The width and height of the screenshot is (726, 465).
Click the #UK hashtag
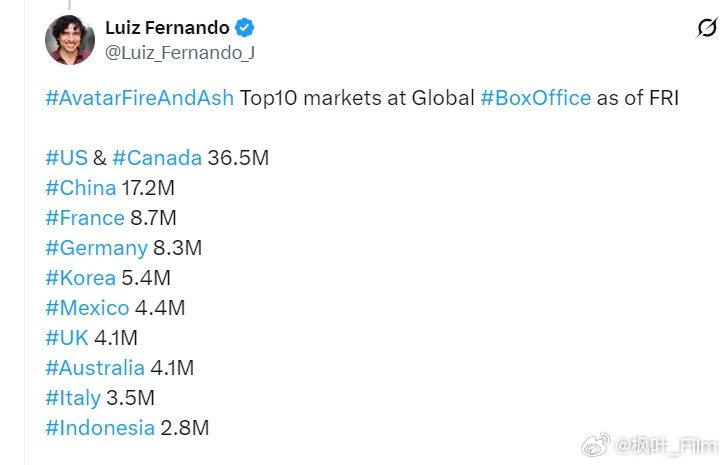(66, 338)
